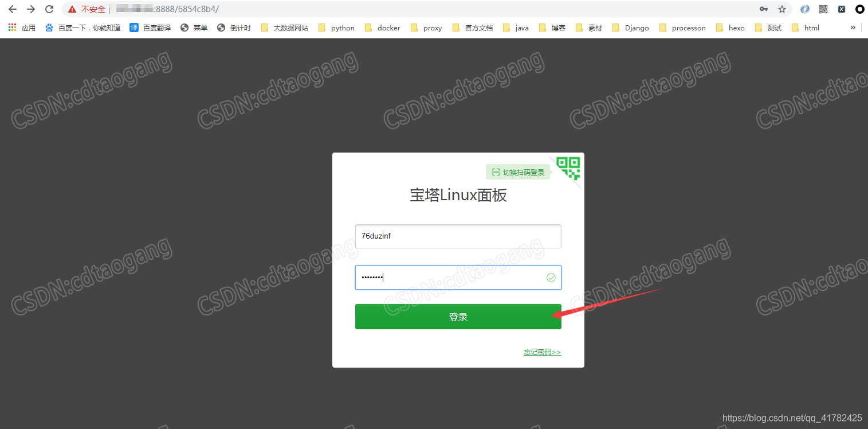The image size is (868, 429).
Task: Open the 忘记密码>> link
Action: (543, 352)
